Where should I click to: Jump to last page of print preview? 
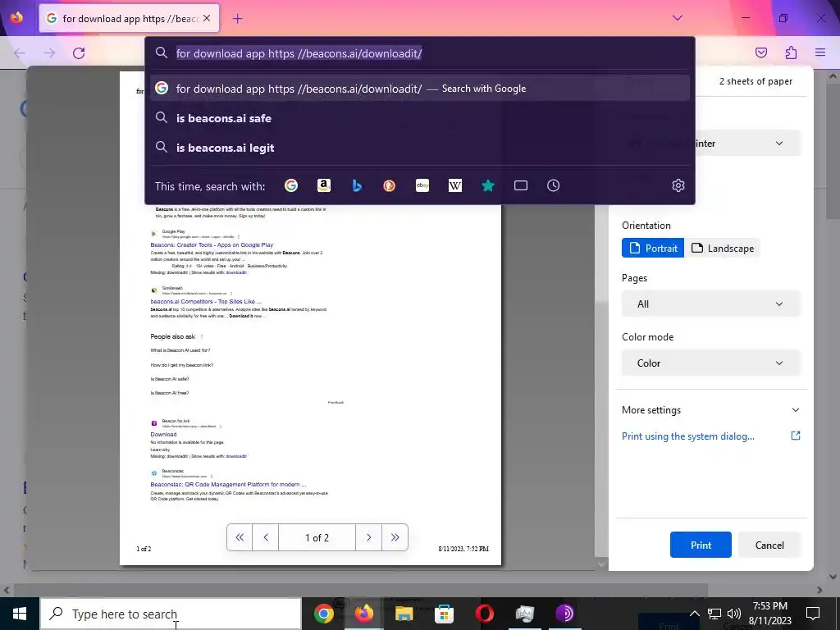(x=395, y=537)
